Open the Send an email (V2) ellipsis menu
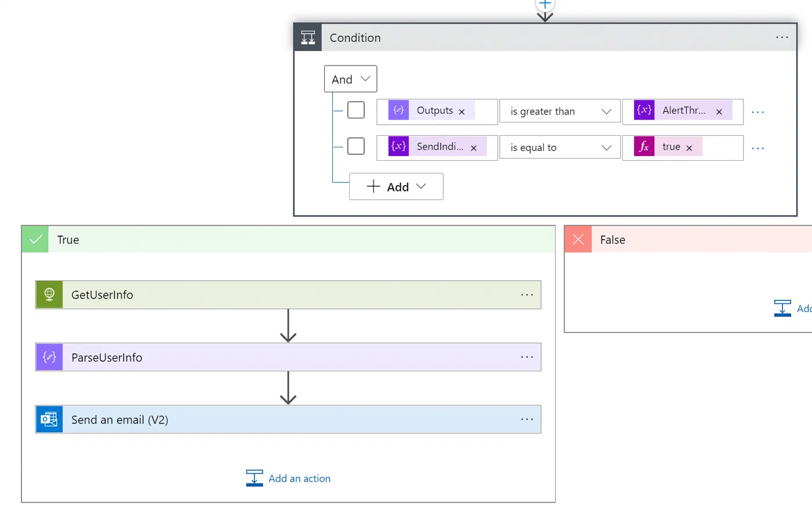 coord(527,419)
